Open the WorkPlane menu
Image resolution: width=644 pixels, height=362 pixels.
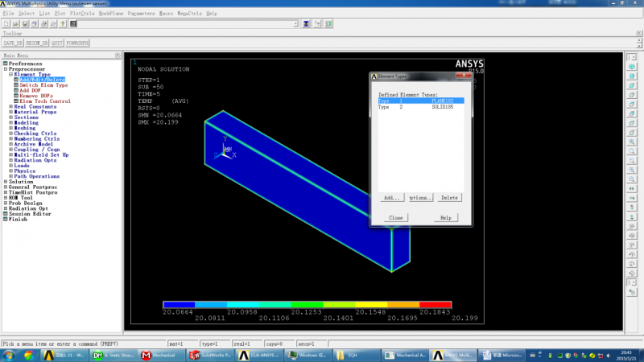(x=111, y=14)
